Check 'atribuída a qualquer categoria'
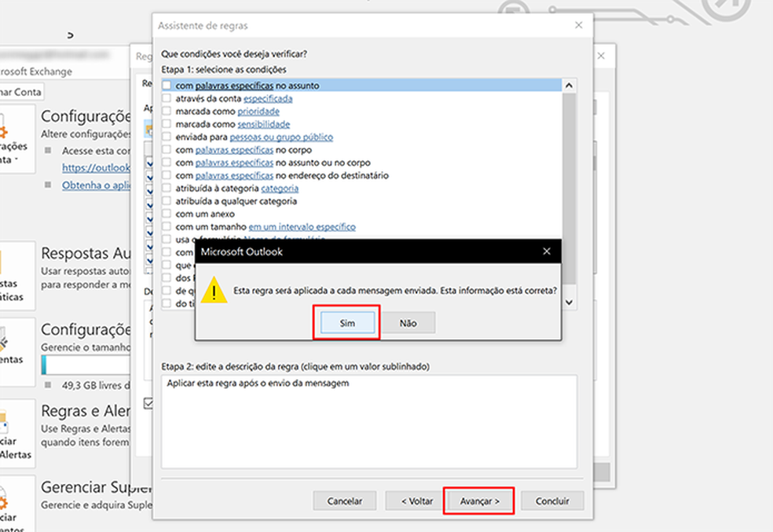This screenshot has height=532, width=773. coord(167,200)
